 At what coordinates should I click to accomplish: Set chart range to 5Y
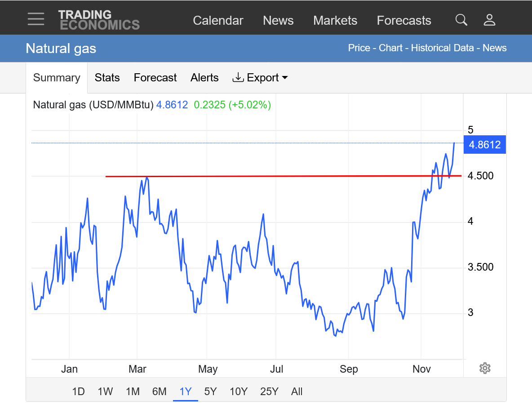pos(210,392)
